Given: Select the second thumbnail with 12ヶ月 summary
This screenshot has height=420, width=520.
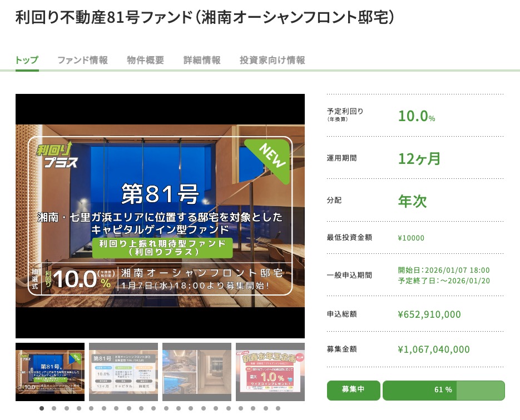Looking at the screenshot, I should pos(123,372).
